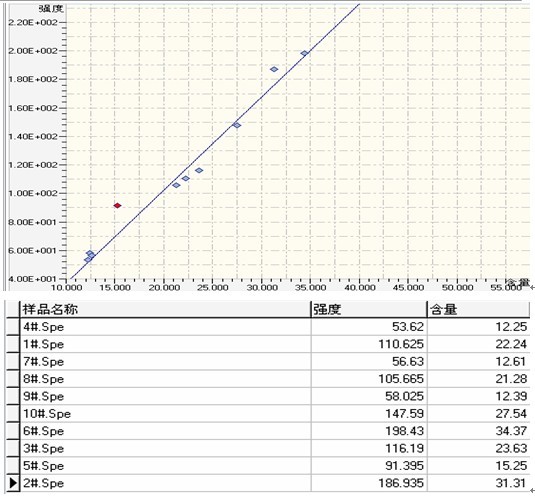Click the row selector beside 4#.Spe
The image size is (535, 498).
click(x=13, y=327)
